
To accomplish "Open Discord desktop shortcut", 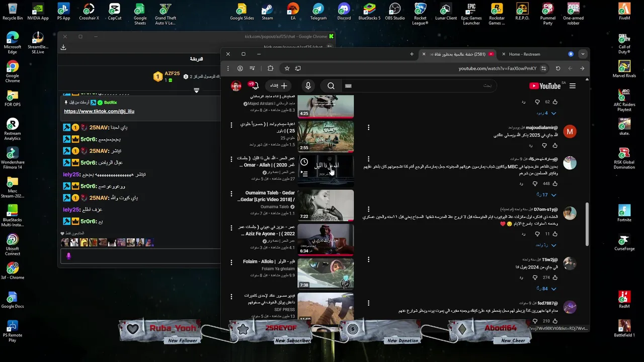I will [x=344, y=12].
